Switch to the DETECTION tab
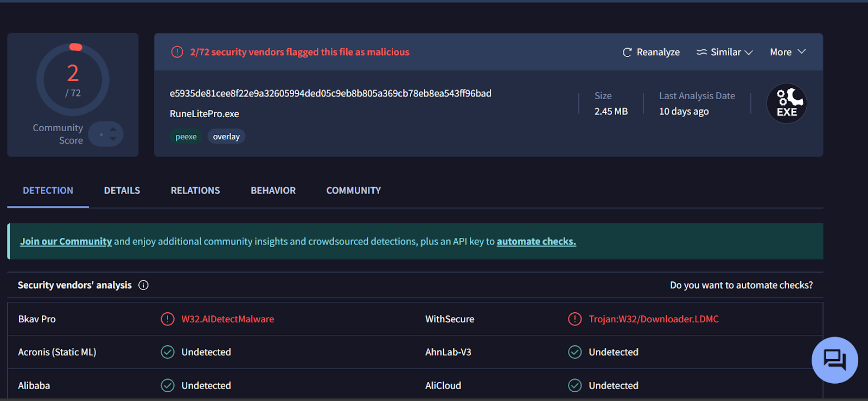 point(48,191)
